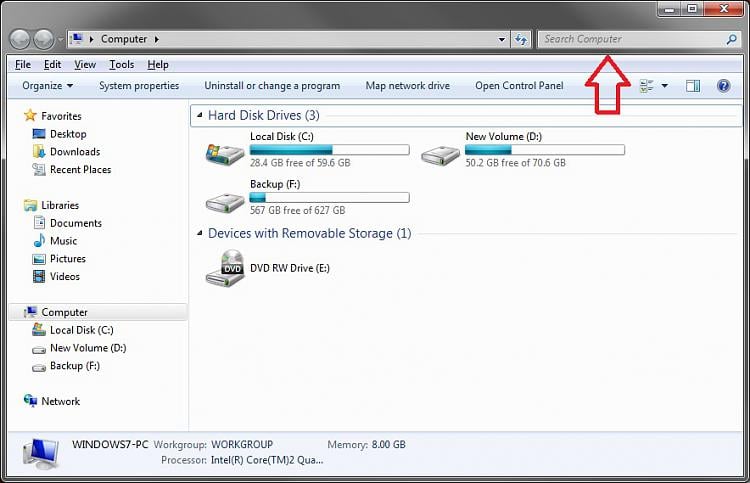Click Uninstall or change a program
This screenshot has height=483, width=750.
click(272, 86)
